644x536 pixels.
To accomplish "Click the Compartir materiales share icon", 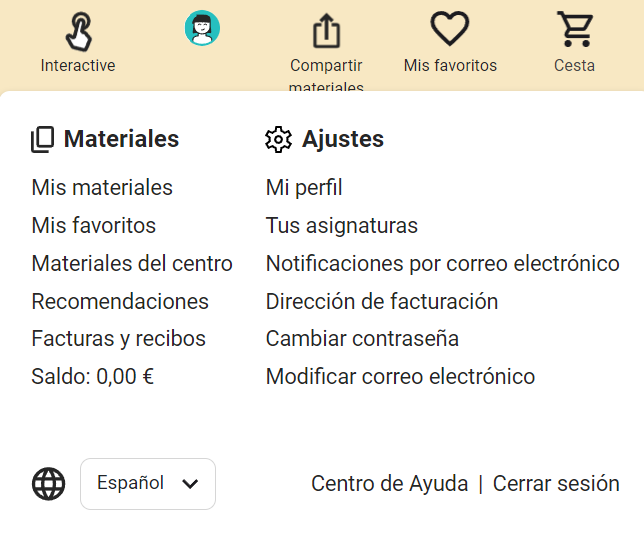I will click(326, 31).
